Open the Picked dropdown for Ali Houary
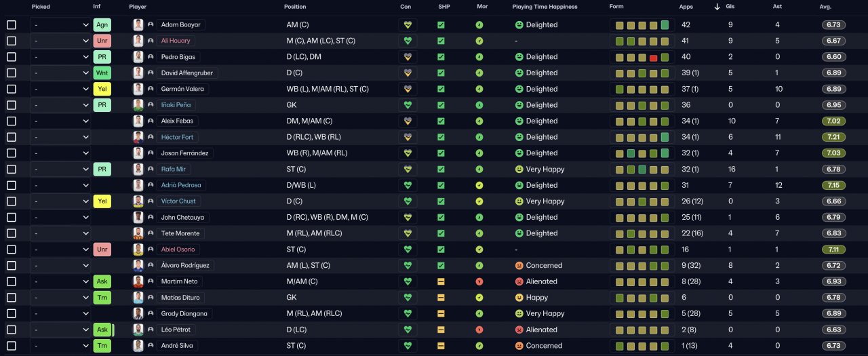 (x=60, y=41)
